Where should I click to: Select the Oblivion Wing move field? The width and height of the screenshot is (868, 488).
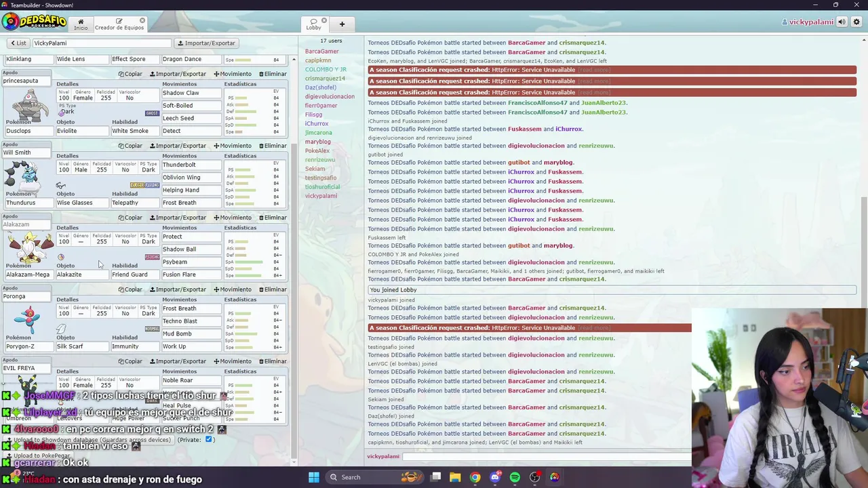pos(191,178)
